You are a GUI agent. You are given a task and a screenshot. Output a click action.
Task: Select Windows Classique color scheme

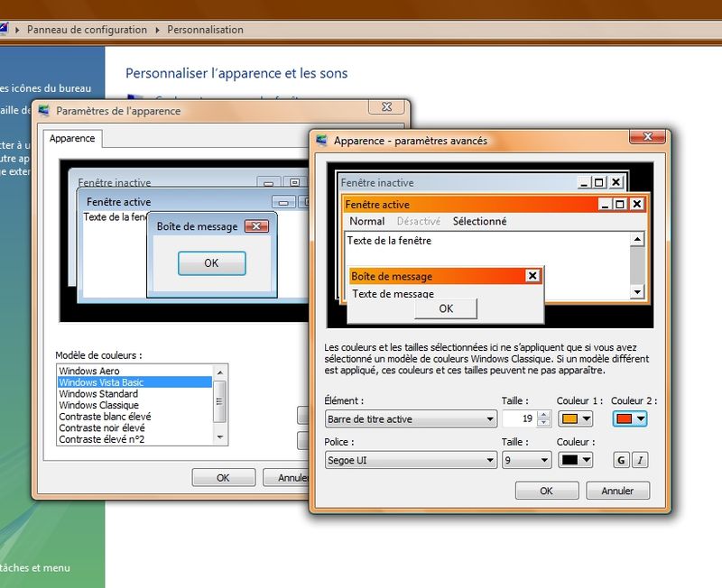pos(134,405)
